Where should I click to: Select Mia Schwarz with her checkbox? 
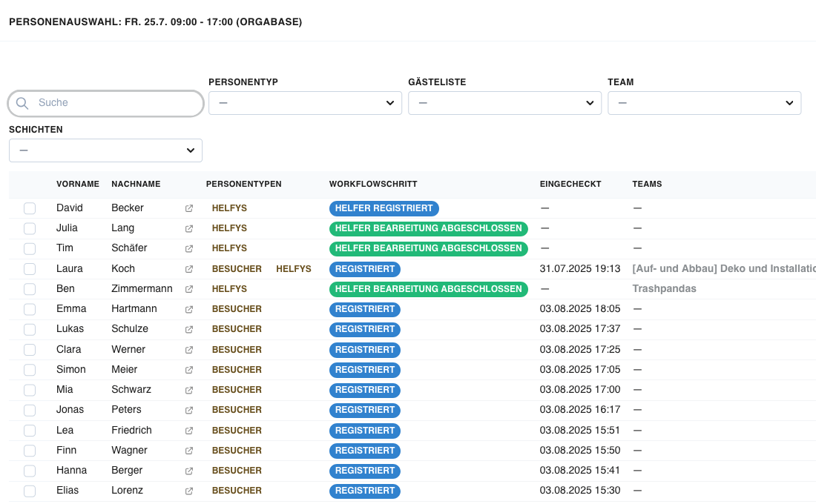point(30,390)
